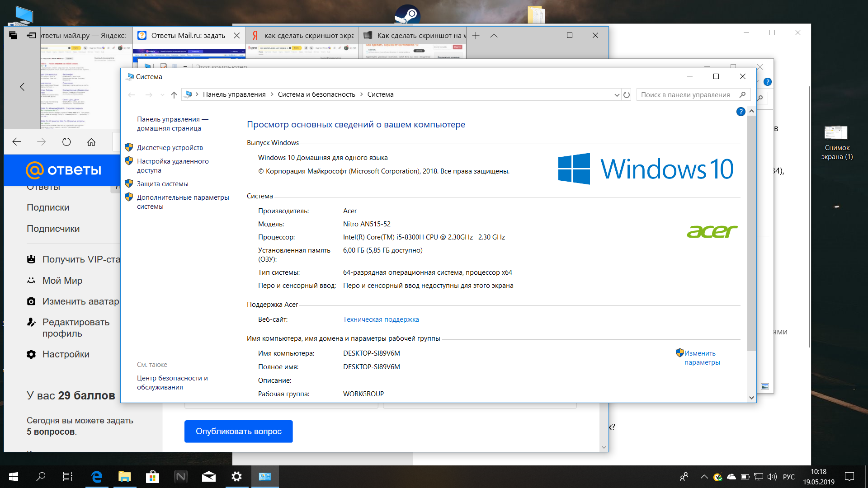Screen dimensions: 868x488
Task: Go to Панель управления домашняя страница
Action: [x=173, y=124]
